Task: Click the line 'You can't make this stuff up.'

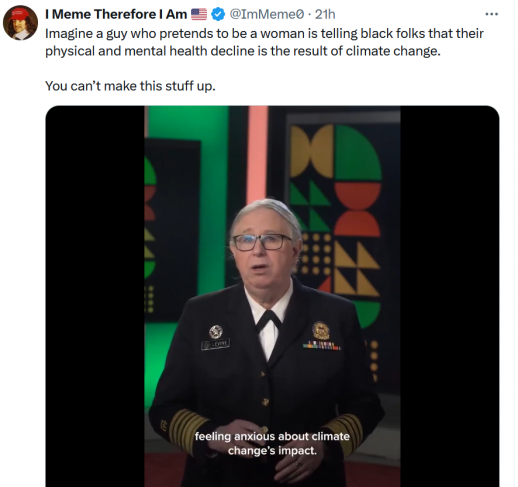Action: tap(130, 86)
